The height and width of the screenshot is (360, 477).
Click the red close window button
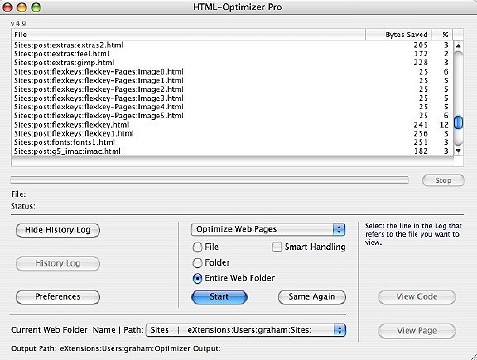8,7
